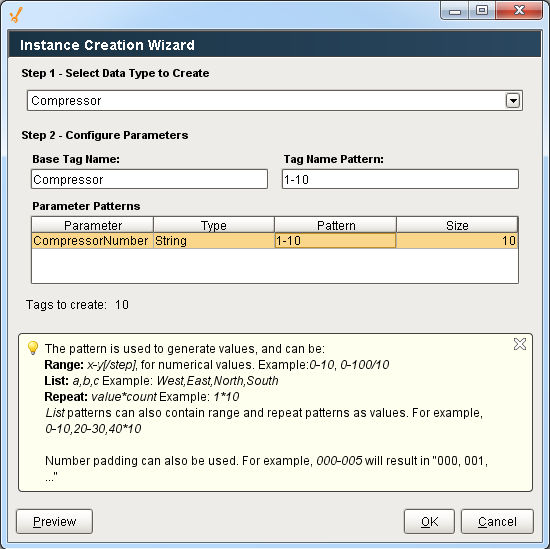Click the Cancel button
Image resolution: width=550 pixels, height=549 pixels.
click(497, 522)
